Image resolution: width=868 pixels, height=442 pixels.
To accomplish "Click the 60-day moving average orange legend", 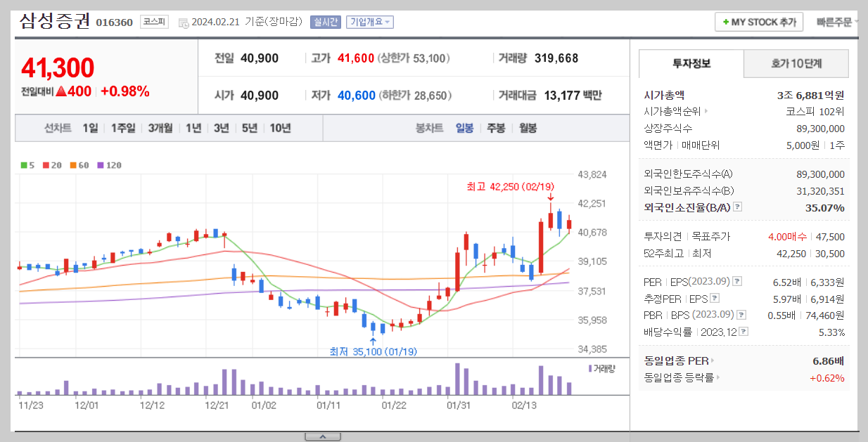I will [x=79, y=165].
